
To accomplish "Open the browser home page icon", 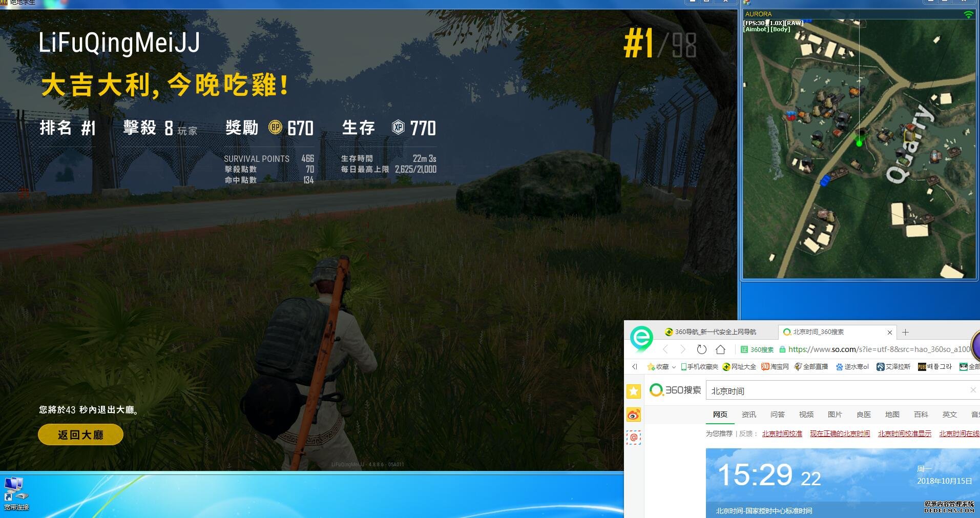I will coord(720,349).
